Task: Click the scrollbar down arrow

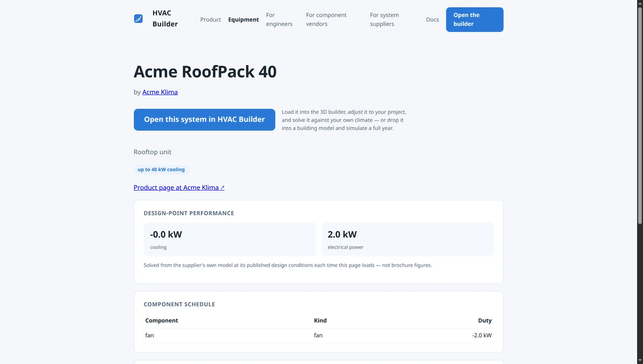Action: [x=639, y=360]
